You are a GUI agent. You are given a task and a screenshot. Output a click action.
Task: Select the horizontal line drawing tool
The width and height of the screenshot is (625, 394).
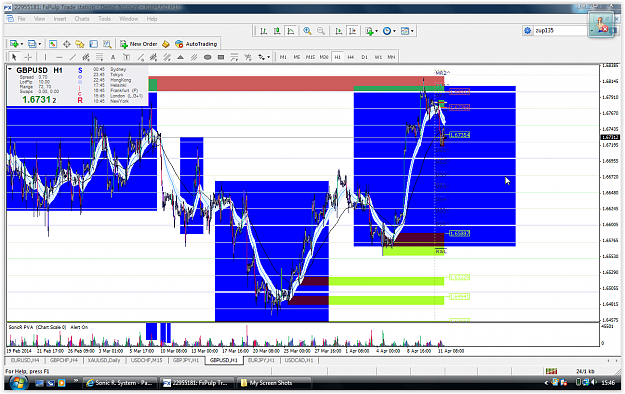tap(59, 57)
